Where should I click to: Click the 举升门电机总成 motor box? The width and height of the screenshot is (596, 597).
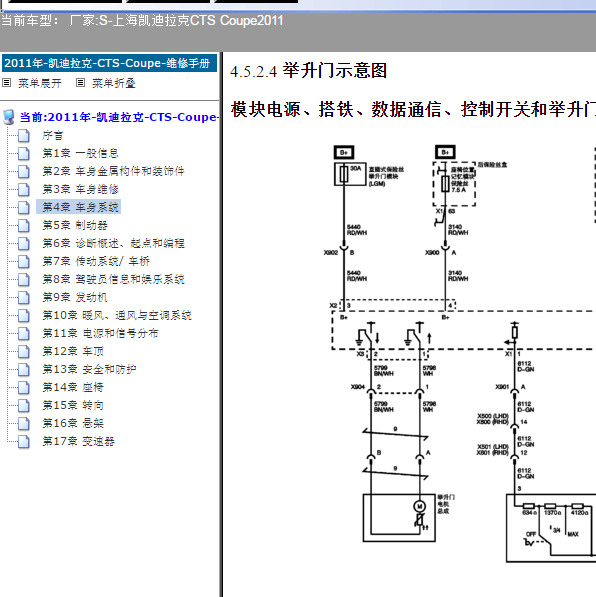399,517
